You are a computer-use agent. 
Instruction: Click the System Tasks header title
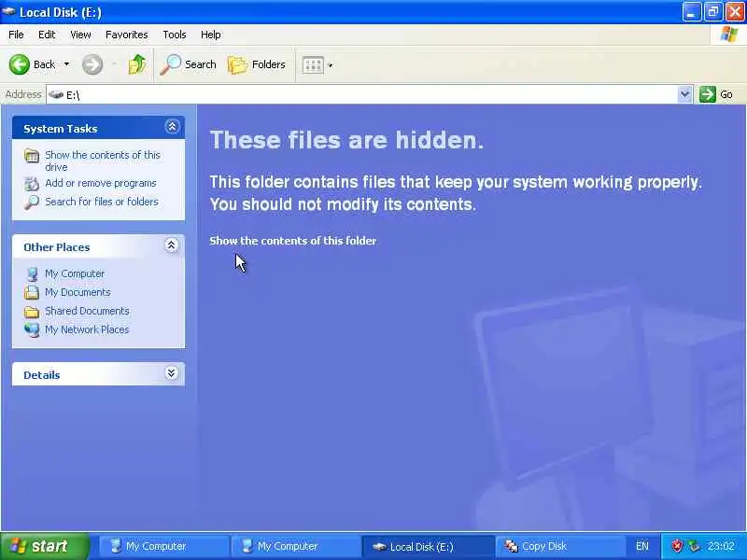[61, 129]
